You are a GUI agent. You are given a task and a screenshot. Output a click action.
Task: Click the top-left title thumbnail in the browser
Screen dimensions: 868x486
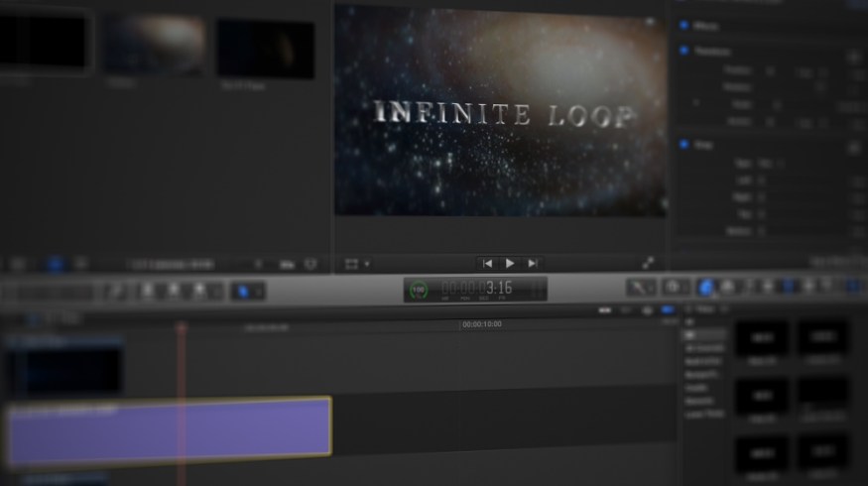761,339
